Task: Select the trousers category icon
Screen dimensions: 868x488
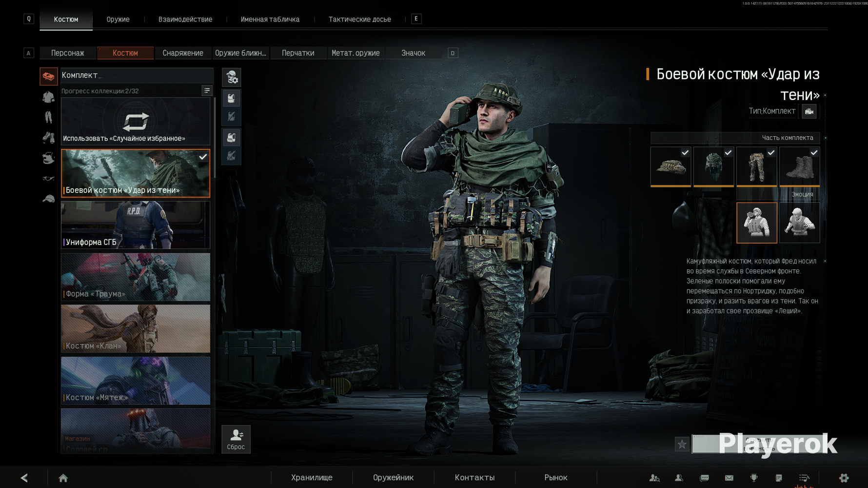Action: (48, 117)
